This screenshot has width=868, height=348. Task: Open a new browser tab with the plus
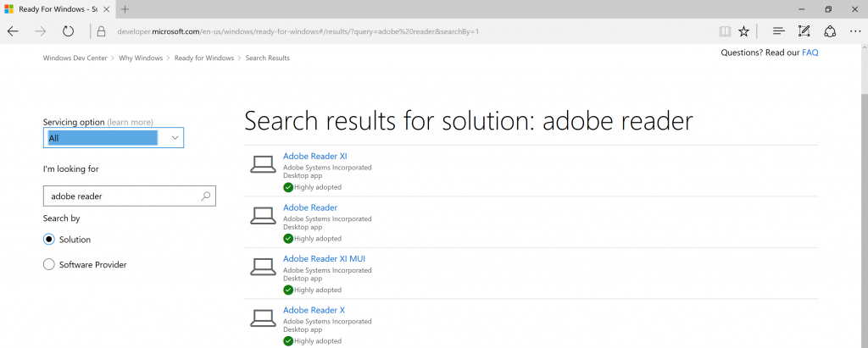[x=125, y=8]
